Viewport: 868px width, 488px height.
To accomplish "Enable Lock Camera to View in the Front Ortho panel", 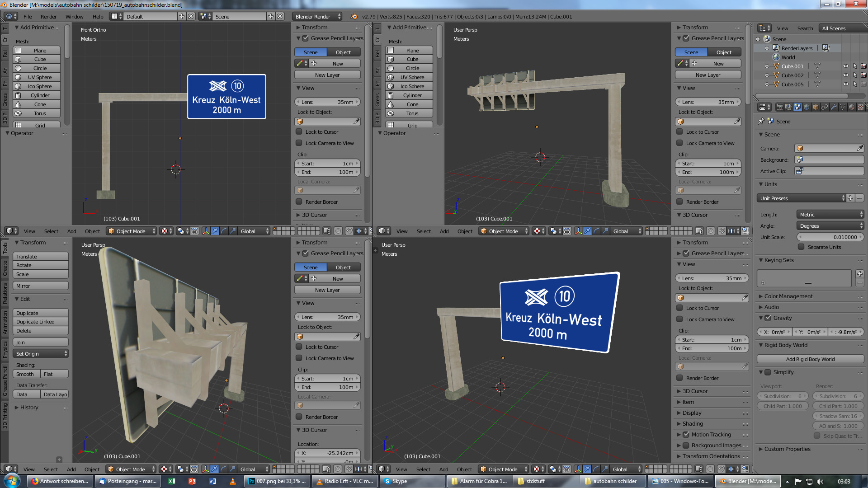I will click(299, 143).
